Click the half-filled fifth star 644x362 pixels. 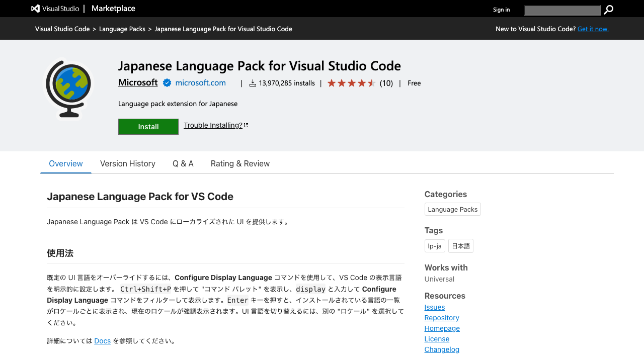tap(372, 82)
